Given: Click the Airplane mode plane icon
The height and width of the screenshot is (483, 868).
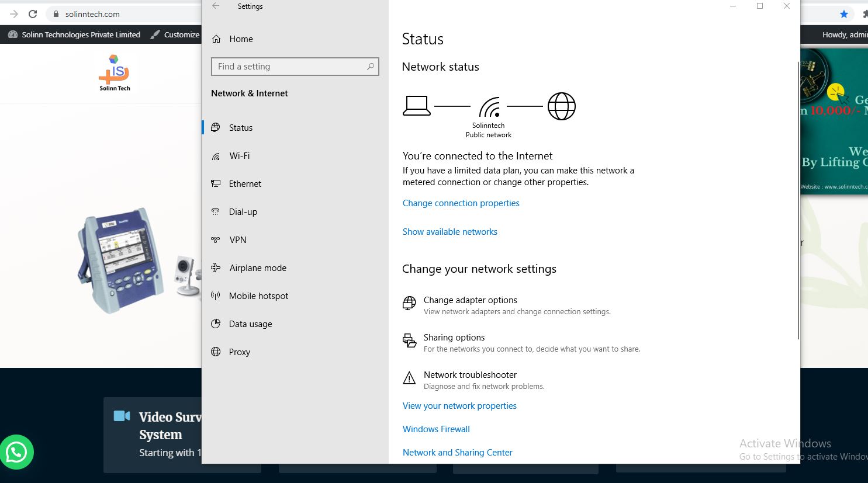Looking at the screenshot, I should point(216,268).
